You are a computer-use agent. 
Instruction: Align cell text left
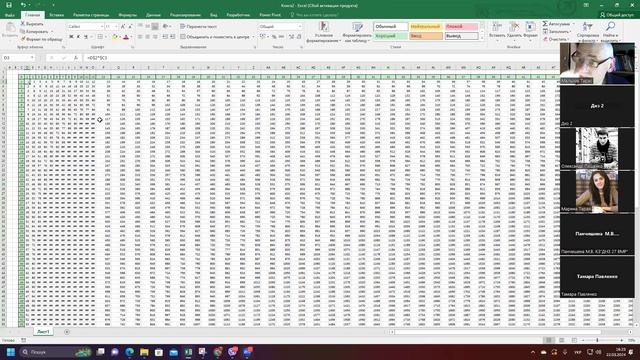140,37
